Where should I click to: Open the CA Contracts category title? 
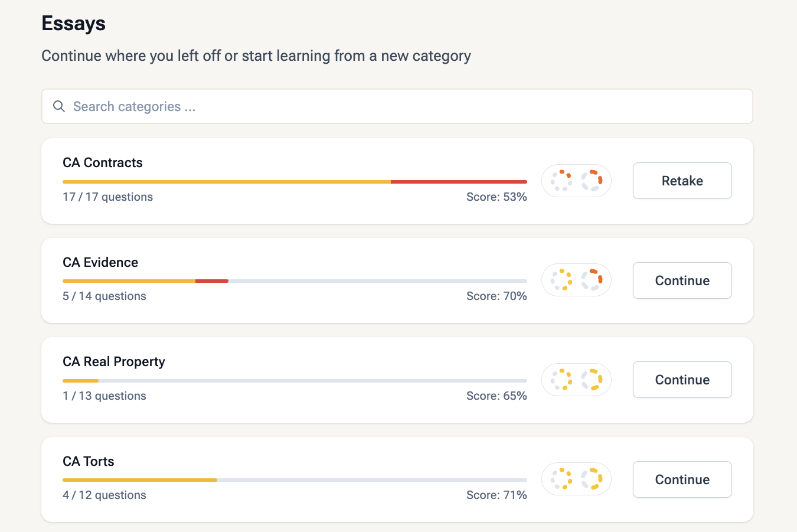coord(103,163)
